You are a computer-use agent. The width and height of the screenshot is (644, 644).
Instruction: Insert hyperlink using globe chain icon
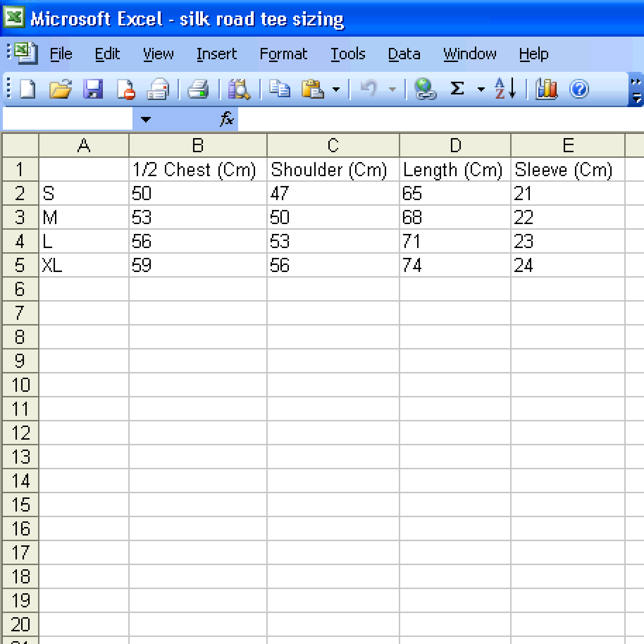[x=425, y=89]
